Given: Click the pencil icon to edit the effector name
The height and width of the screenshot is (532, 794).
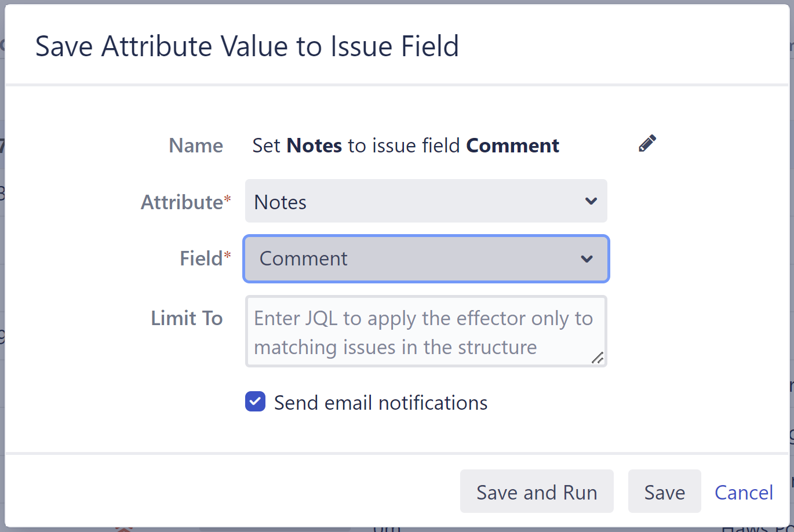Looking at the screenshot, I should coord(647,143).
